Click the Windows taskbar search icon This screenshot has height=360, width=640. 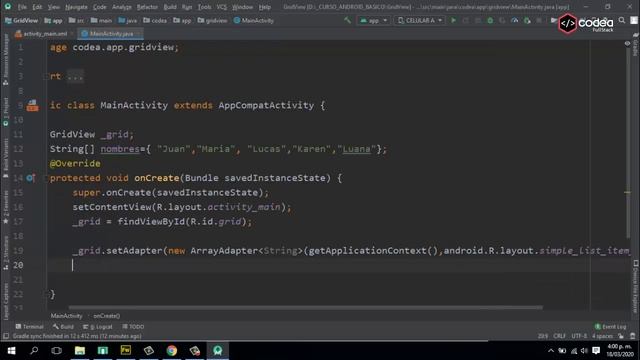point(34,350)
